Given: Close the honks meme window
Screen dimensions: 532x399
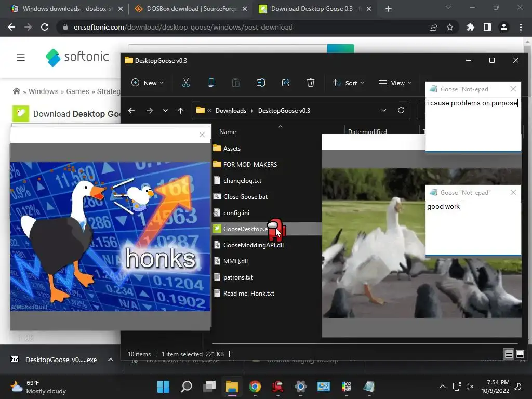Looking at the screenshot, I should (x=202, y=135).
